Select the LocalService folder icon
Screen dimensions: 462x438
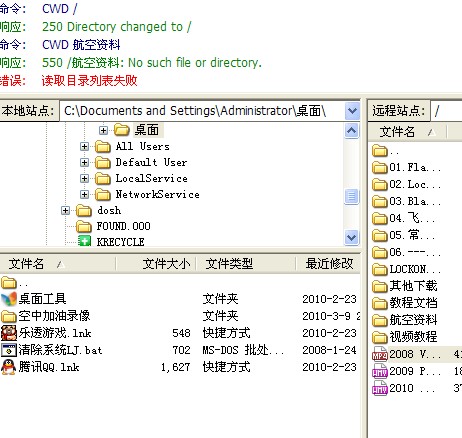point(103,178)
